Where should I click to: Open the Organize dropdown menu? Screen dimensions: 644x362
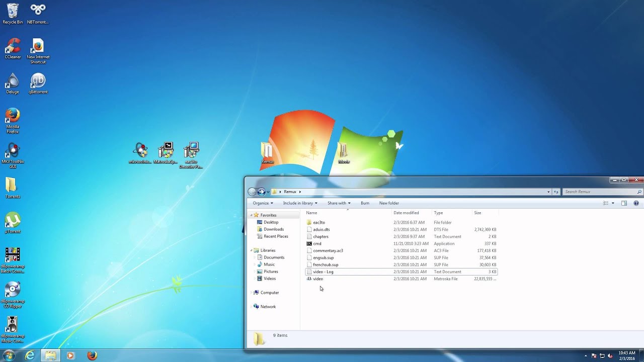263,203
